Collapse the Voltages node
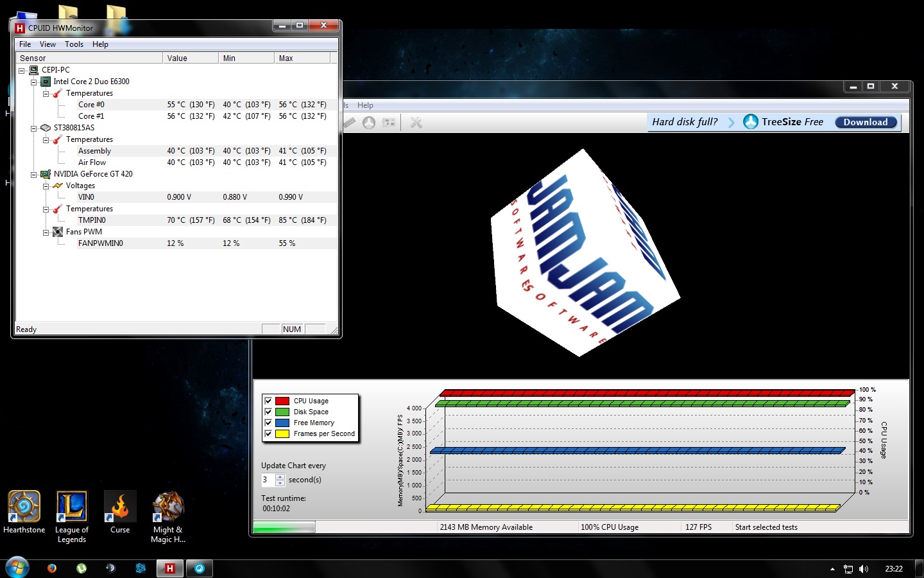This screenshot has width=924, height=578. pos(46,186)
